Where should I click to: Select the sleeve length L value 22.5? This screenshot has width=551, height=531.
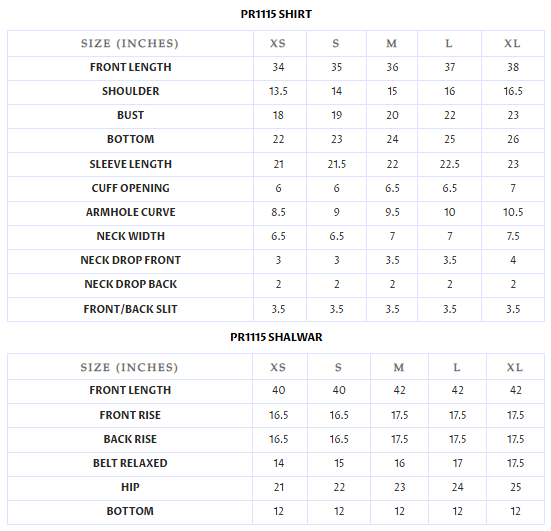(449, 164)
